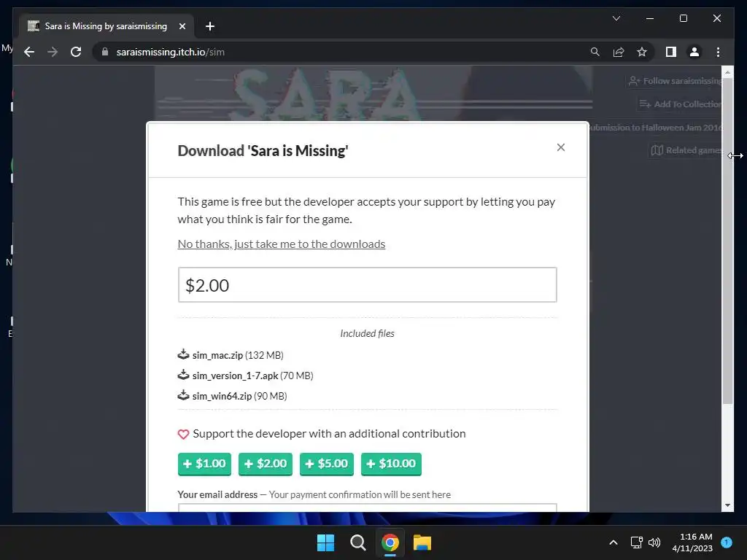The image size is (747, 560).
Task: Bookmark this tab with the star icon
Action: tap(642, 52)
